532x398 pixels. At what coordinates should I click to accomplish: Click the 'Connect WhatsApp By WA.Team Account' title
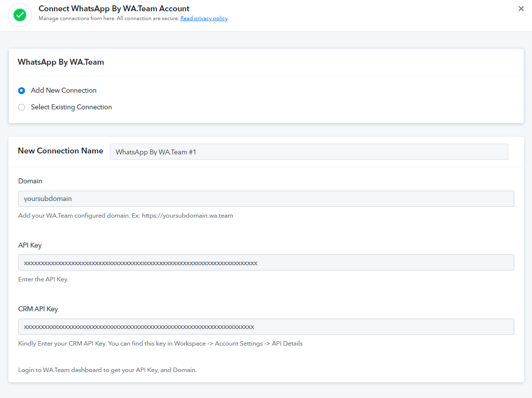click(x=114, y=8)
